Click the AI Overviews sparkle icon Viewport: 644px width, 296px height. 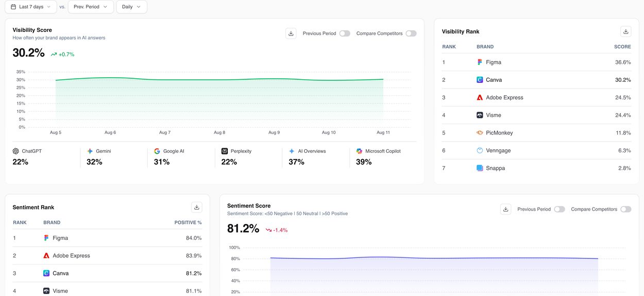pyautogui.click(x=292, y=151)
